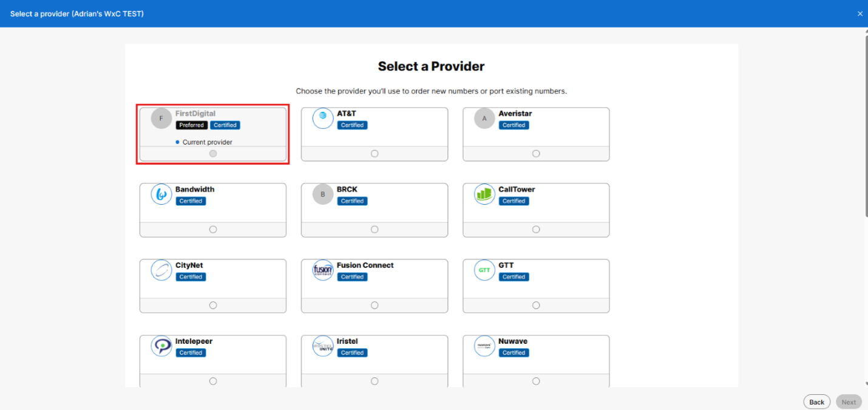Go back with the Back button
This screenshot has height=410, width=868.
[x=817, y=402]
